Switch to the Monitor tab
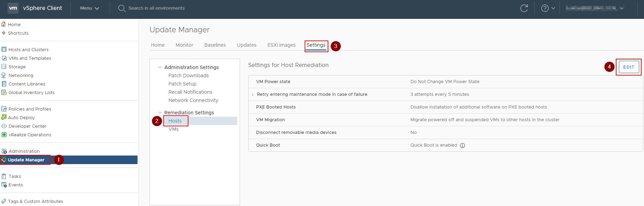The height and width of the screenshot is (206, 644). [184, 45]
